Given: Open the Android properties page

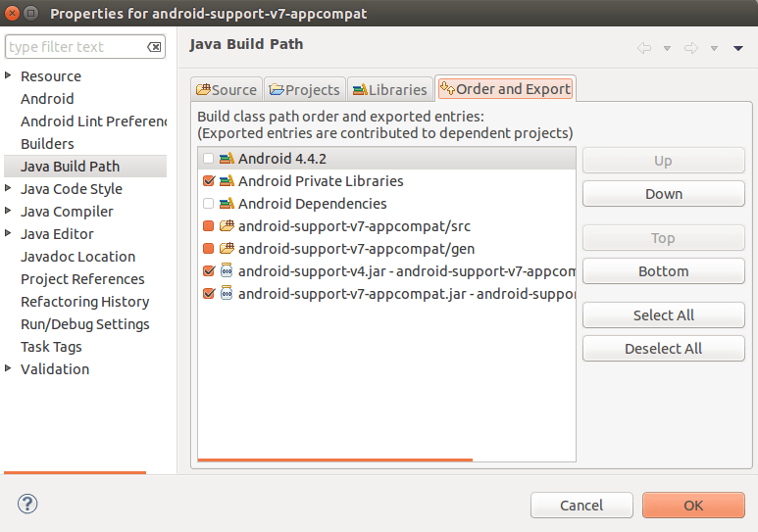Looking at the screenshot, I should [x=47, y=99].
